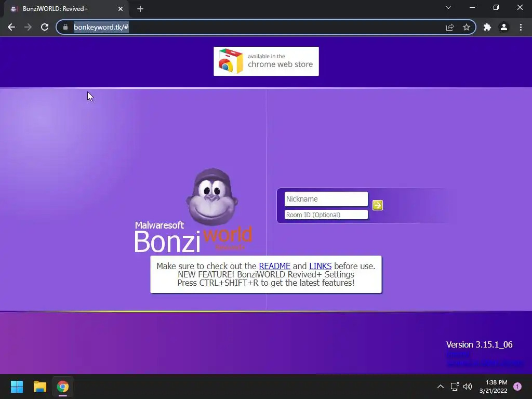
Task: Open File Explorer from taskbar
Action: pyautogui.click(x=39, y=387)
